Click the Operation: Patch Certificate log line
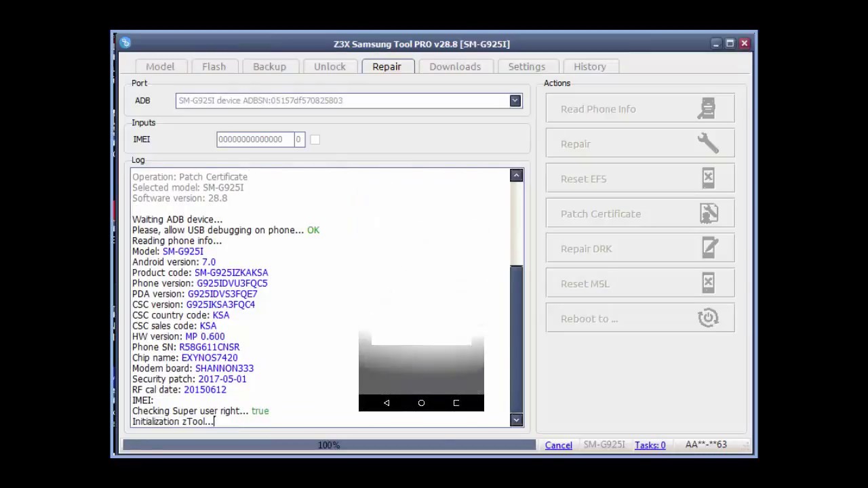The height and width of the screenshot is (488, 868). 190,177
